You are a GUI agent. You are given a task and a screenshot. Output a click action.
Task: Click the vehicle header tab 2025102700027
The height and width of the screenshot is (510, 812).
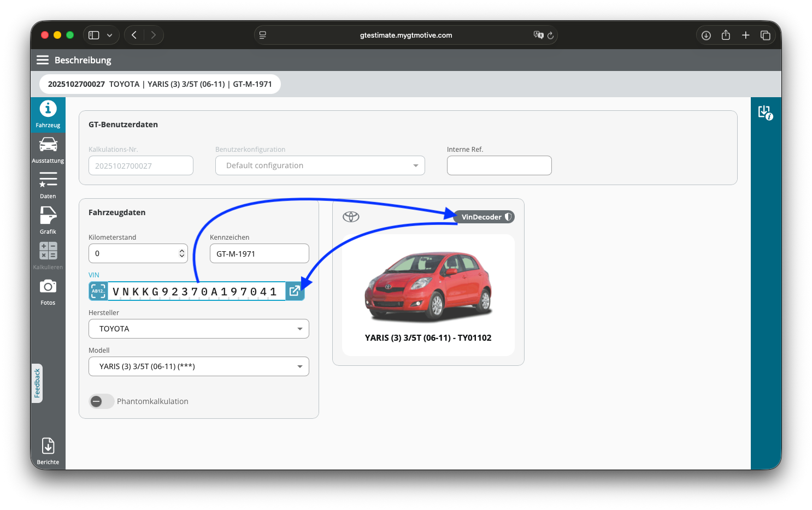160,84
